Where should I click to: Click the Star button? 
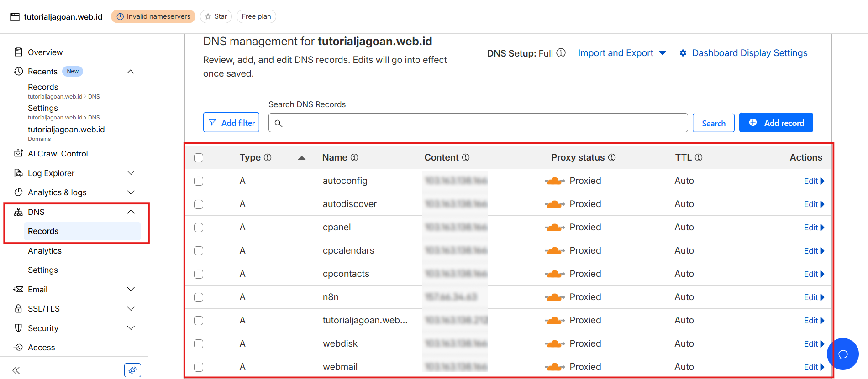216,16
